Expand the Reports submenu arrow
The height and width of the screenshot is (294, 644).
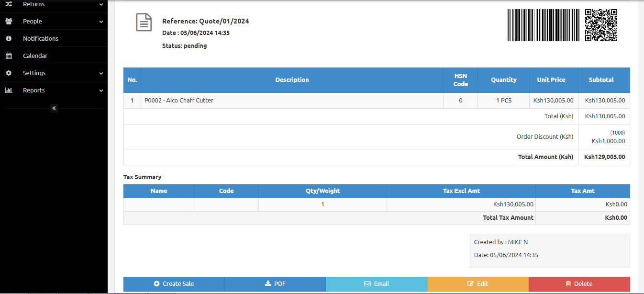click(101, 90)
